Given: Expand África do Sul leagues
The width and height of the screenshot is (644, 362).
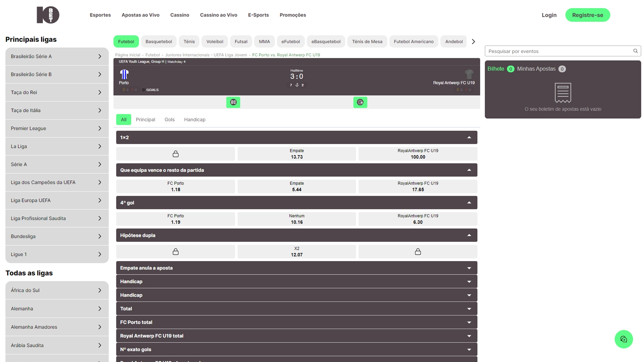Looking at the screenshot, I should [x=57, y=290].
